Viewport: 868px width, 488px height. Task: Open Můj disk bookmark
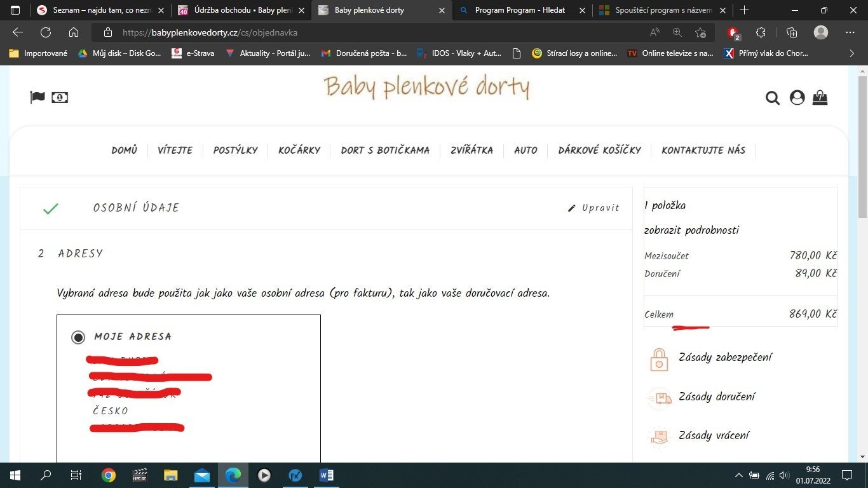(119, 53)
